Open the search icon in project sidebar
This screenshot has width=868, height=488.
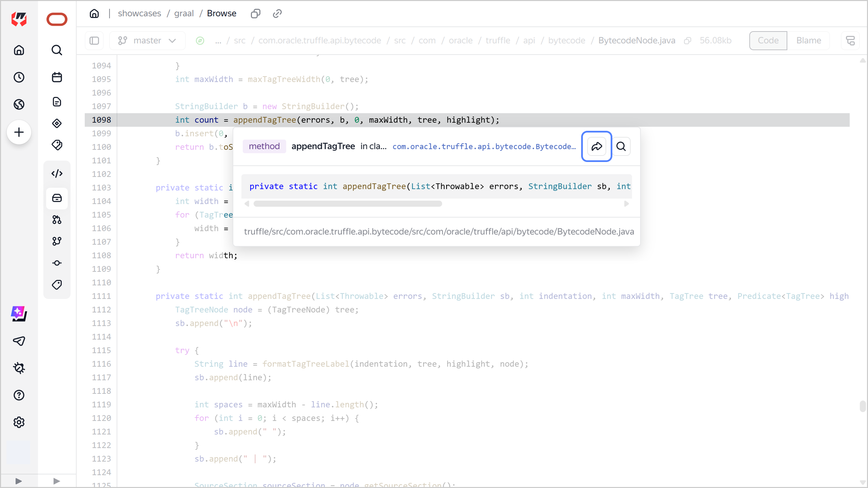pos(57,50)
